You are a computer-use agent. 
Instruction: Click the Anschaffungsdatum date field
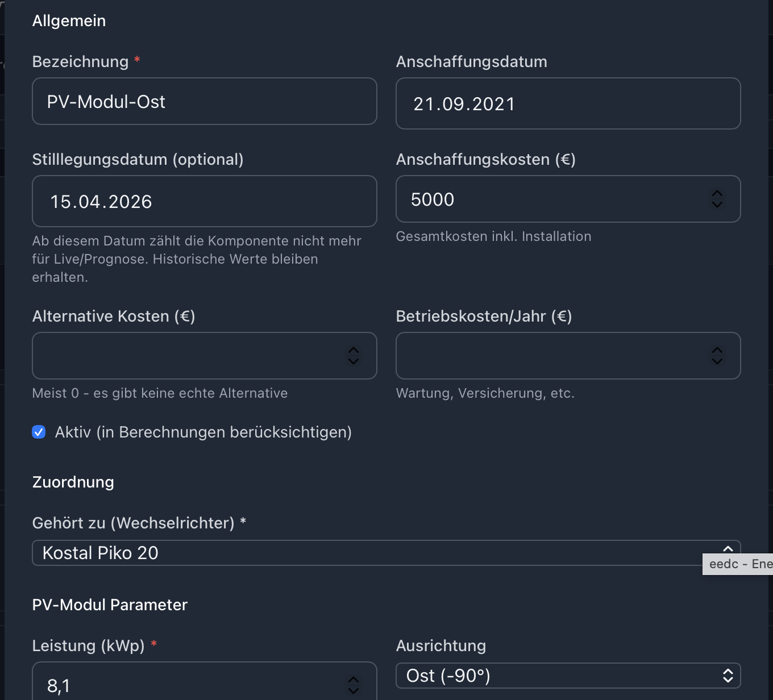pyautogui.click(x=568, y=104)
